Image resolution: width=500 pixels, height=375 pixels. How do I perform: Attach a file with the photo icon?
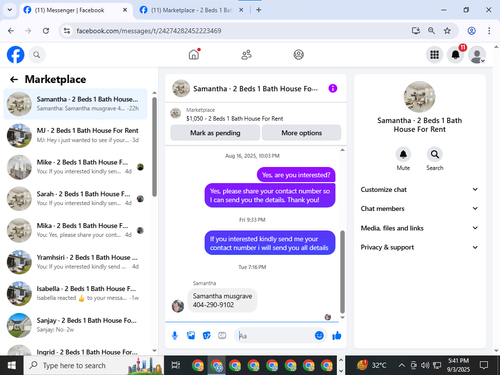pos(191,335)
